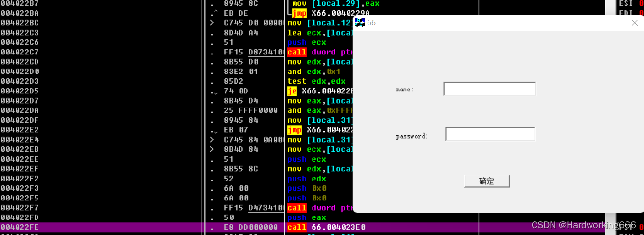This screenshot has height=235, width=644.
Task: Select address row 004022E4
Action: point(20,140)
